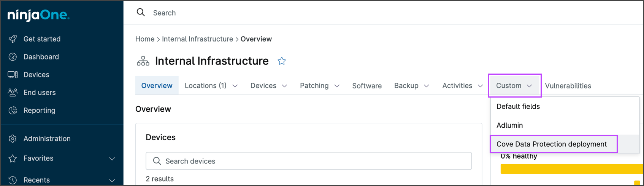Click the search magnifier icon in top bar

click(x=141, y=13)
